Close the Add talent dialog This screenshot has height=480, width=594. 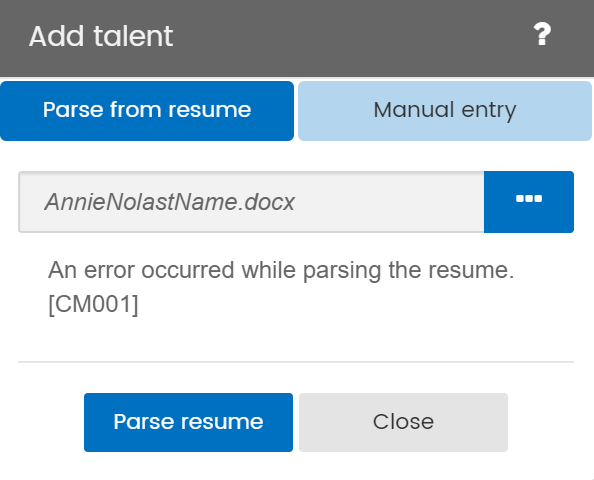click(403, 422)
